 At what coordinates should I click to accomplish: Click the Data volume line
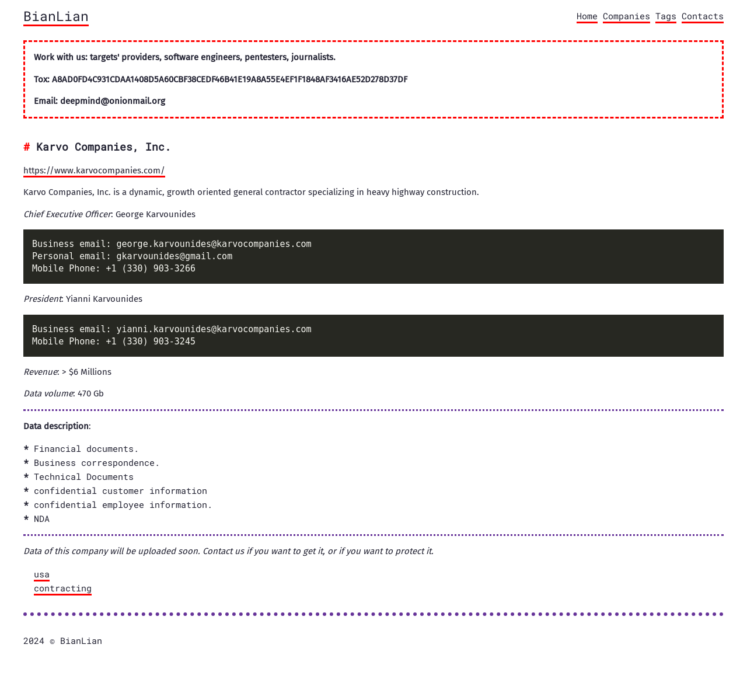tap(64, 393)
